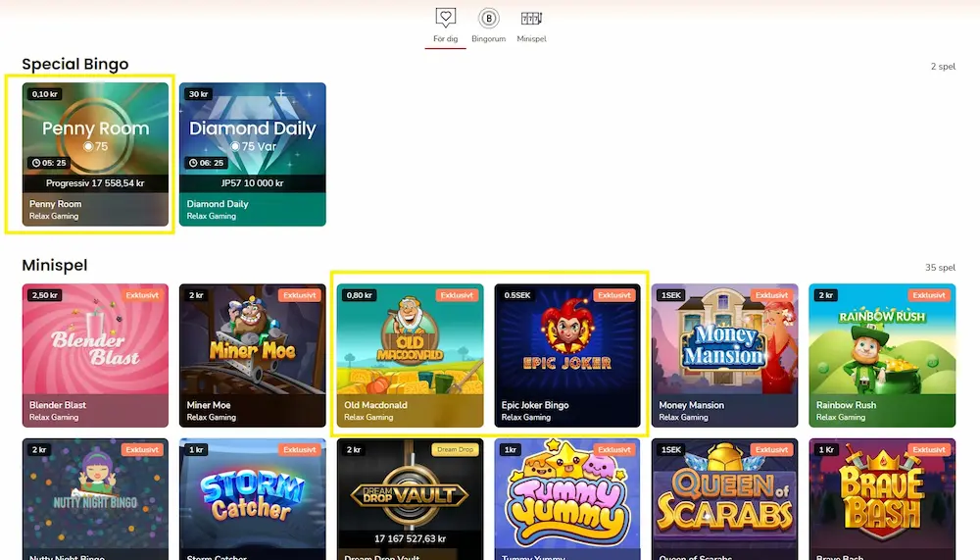The height and width of the screenshot is (560, 980).
Task: Open the Storm Catcher game
Action: tap(253, 499)
